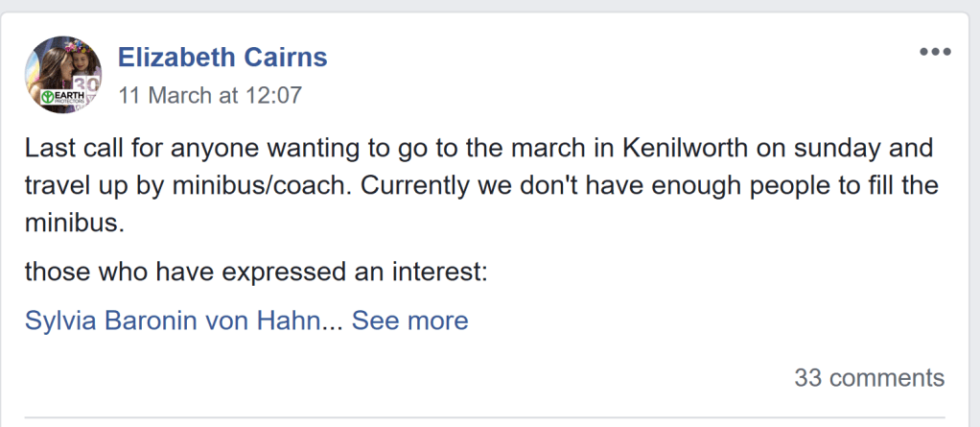
Task: Click the number 30 badge on the avatar
Action: click(92, 85)
